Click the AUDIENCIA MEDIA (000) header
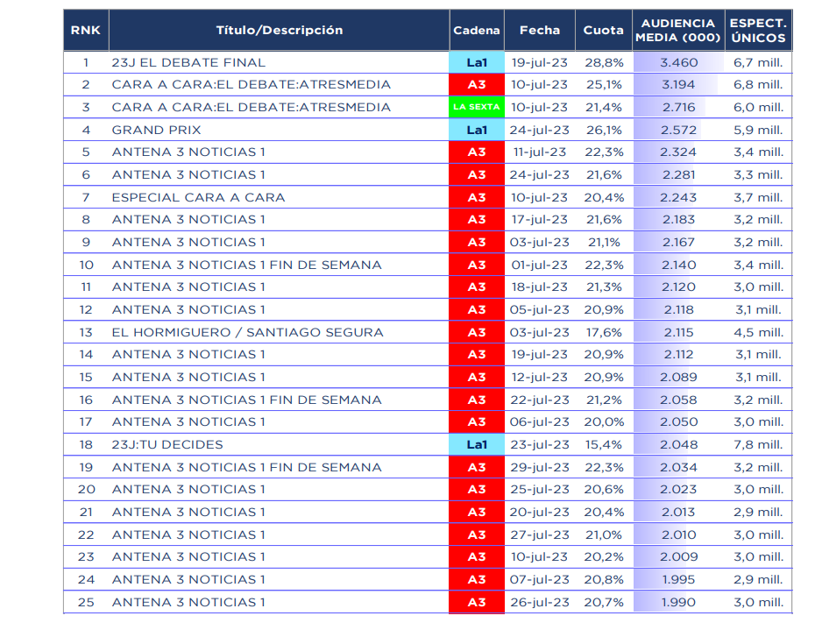 pyautogui.click(x=678, y=30)
